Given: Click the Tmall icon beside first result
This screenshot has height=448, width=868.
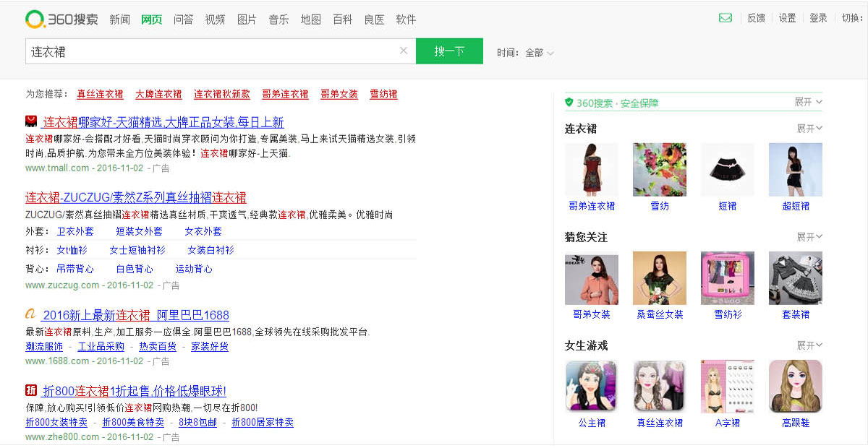Looking at the screenshot, I should pyautogui.click(x=31, y=121).
